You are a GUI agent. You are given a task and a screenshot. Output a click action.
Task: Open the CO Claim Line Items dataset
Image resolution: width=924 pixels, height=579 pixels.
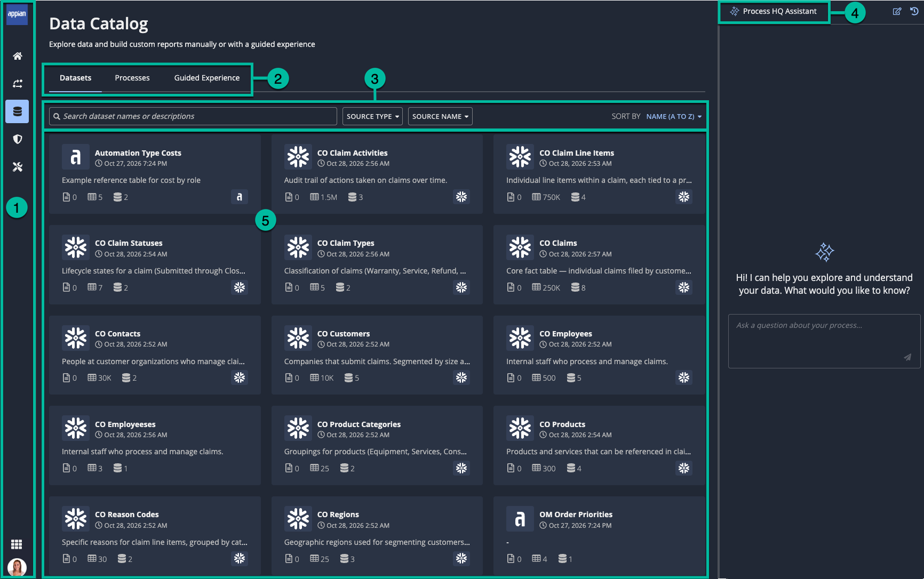[x=599, y=174]
